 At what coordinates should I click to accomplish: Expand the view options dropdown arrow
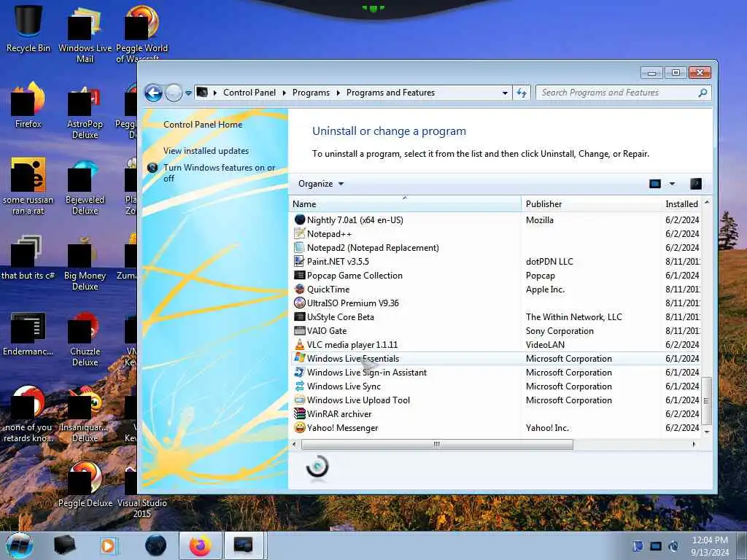pos(672,184)
